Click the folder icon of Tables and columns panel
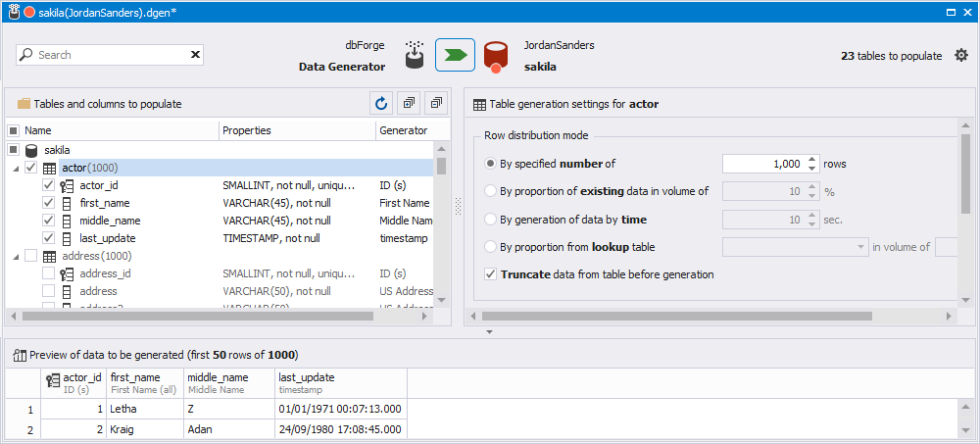The width and height of the screenshot is (980, 444). [24, 104]
